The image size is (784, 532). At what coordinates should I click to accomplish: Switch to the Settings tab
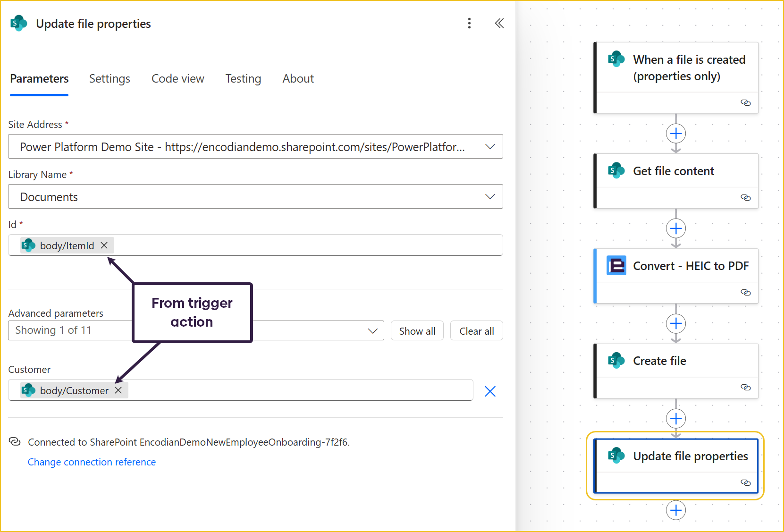110,79
